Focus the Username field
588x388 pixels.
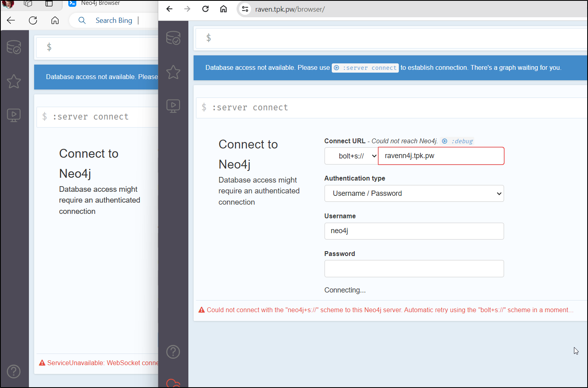click(x=414, y=231)
